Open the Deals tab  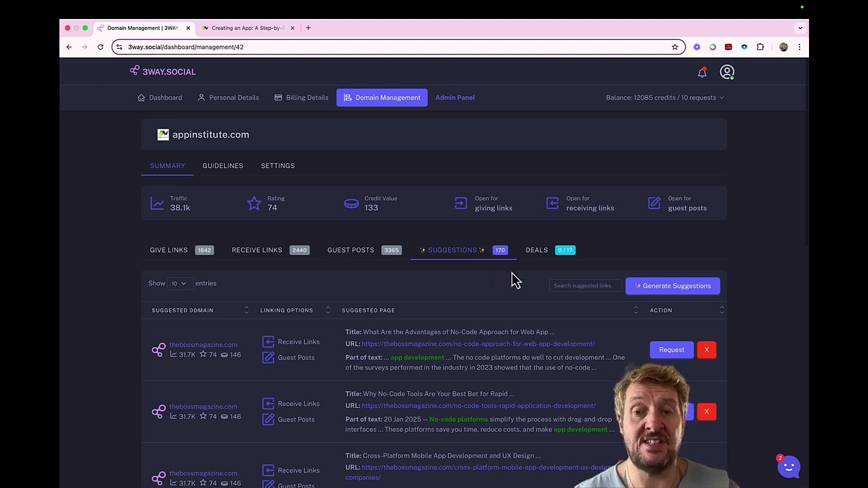550,250
